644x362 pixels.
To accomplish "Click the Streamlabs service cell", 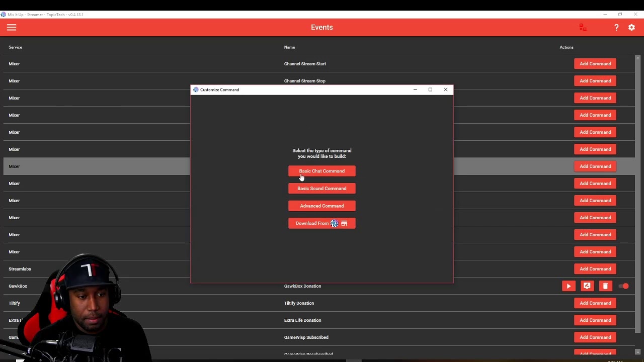I will click(x=20, y=269).
